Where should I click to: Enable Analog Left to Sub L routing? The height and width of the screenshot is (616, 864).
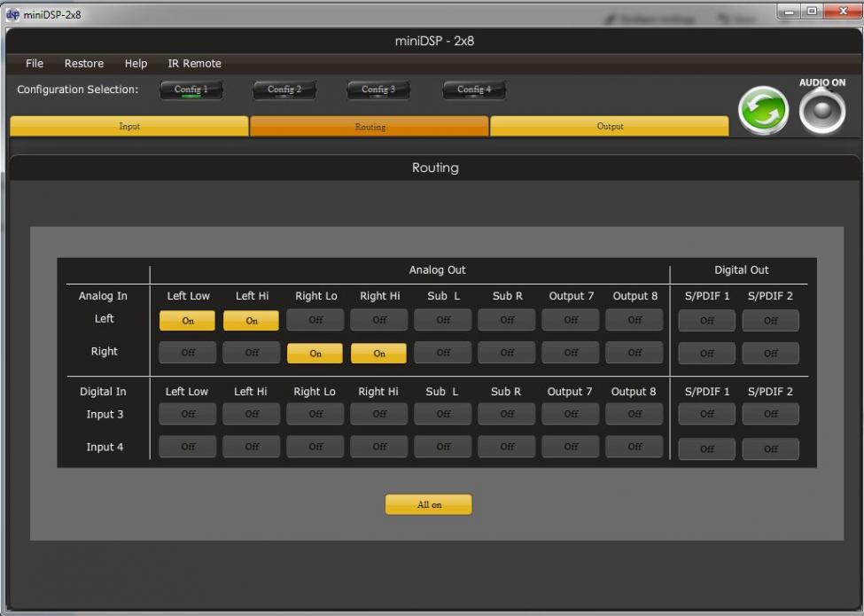[x=443, y=320]
